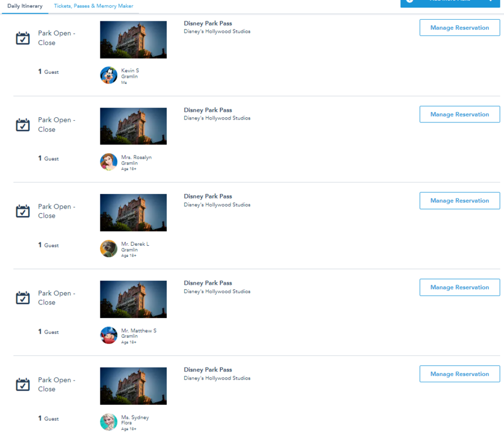Click 1 Guest label beside Mr. Matthew S
This screenshot has height=433, width=504.
(48, 332)
